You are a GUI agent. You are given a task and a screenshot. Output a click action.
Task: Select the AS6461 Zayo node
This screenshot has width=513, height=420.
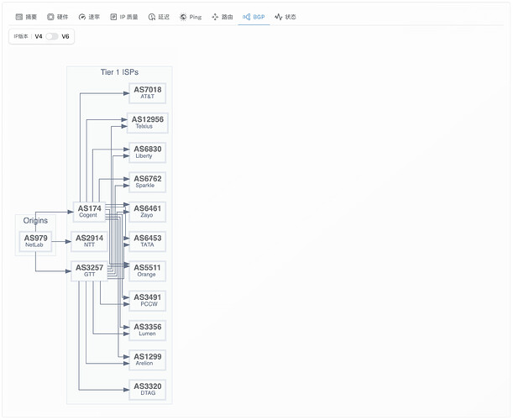click(148, 212)
